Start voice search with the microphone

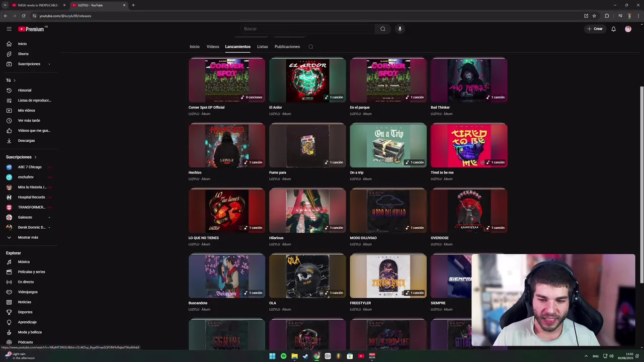pos(400,29)
